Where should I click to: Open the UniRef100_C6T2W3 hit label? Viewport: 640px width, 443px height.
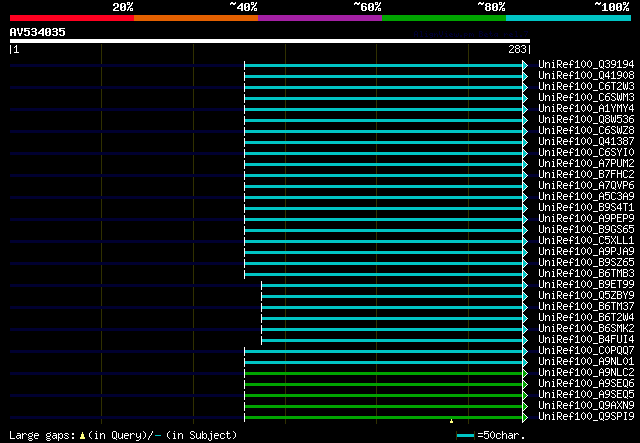coord(586,87)
